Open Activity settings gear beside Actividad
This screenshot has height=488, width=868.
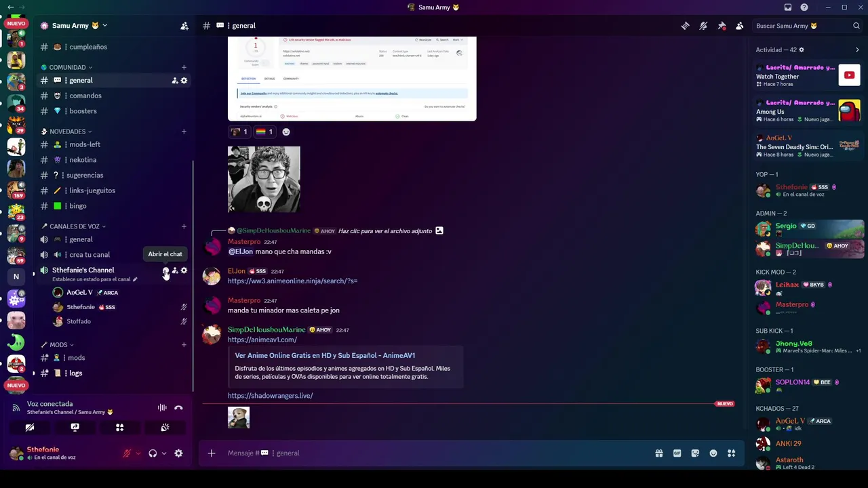click(x=802, y=49)
